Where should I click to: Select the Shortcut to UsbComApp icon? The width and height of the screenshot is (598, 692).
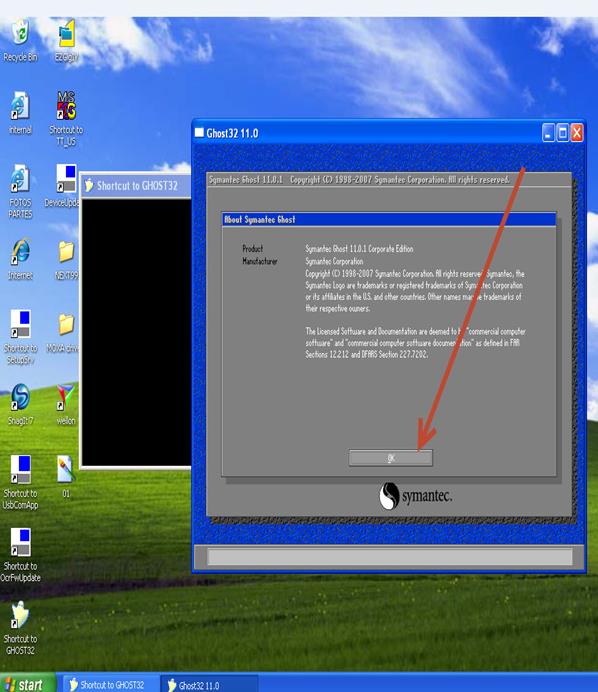(x=20, y=482)
